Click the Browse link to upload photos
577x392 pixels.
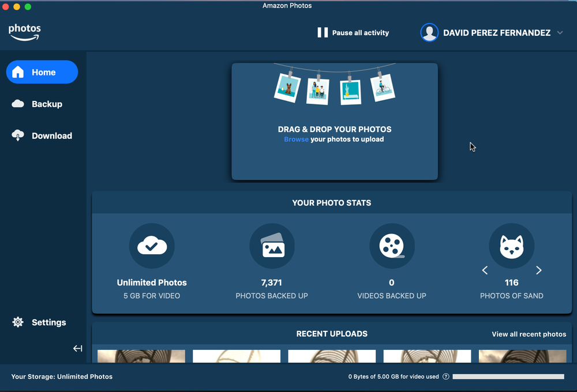[x=296, y=140]
